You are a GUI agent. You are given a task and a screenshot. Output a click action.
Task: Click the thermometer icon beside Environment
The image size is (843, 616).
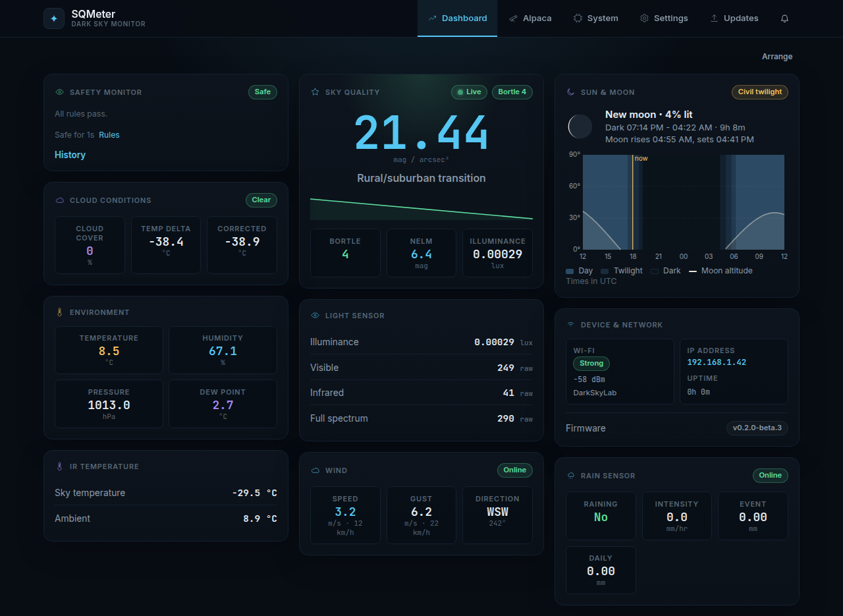[60, 312]
